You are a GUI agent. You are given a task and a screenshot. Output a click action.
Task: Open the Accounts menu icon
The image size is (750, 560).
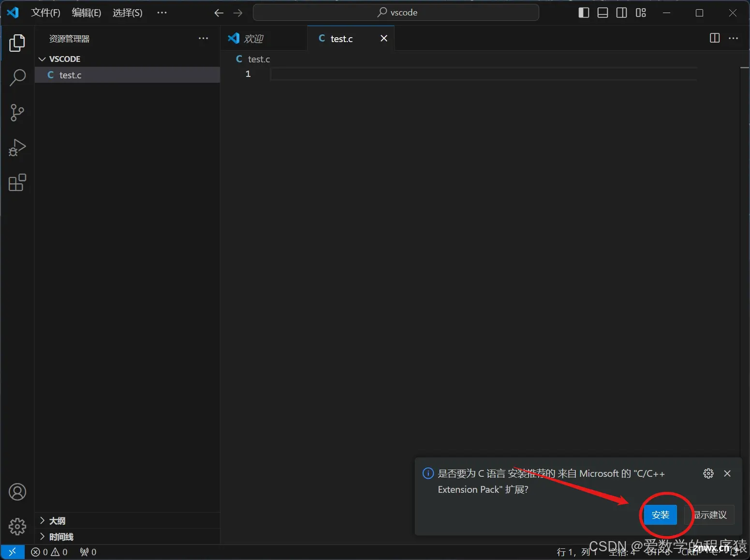(17, 492)
